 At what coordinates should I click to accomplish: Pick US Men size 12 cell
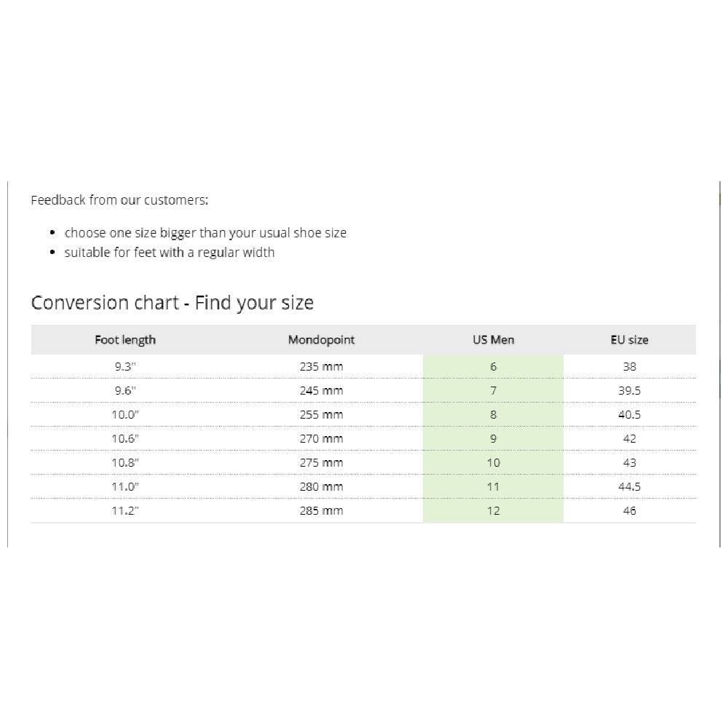tap(493, 511)
